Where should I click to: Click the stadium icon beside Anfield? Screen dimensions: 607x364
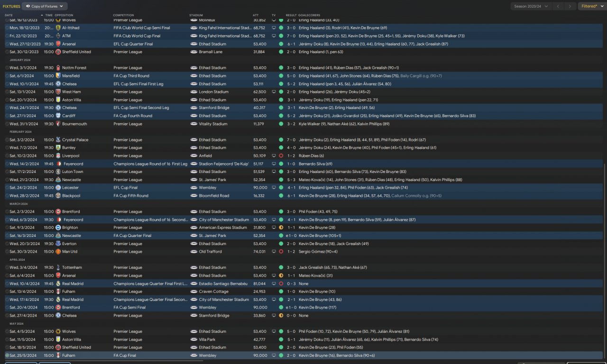(193, 155)
